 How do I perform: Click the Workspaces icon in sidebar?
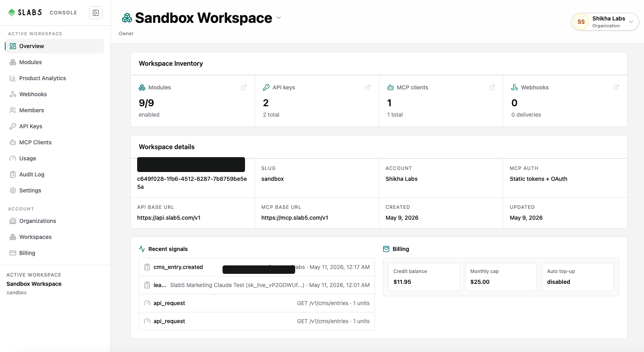coord(13,237)
